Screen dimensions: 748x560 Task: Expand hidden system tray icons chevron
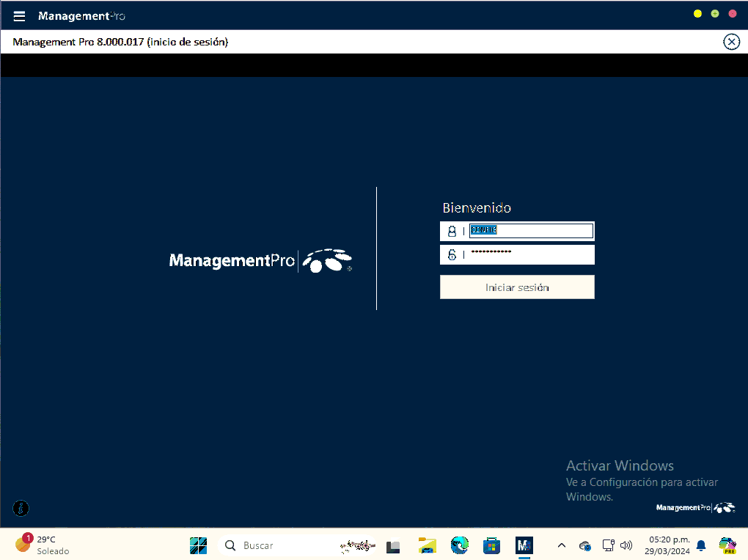562,545
